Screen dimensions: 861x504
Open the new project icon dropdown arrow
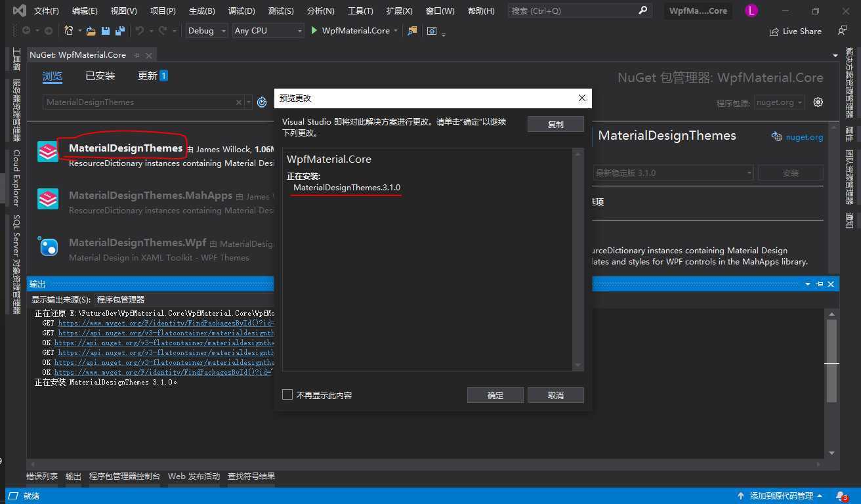(80, 31)
